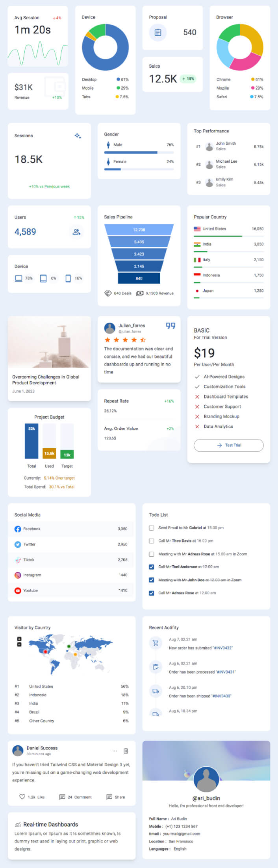Check 'Meeting with Mr Adreas Rose' todo
The width and height of the screenshot is (278, 868).
[x=152, y=554]
